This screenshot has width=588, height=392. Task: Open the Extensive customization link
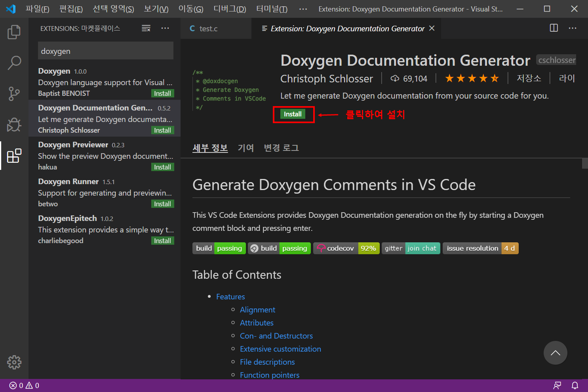pyautogui.click(x=280, y=349)
